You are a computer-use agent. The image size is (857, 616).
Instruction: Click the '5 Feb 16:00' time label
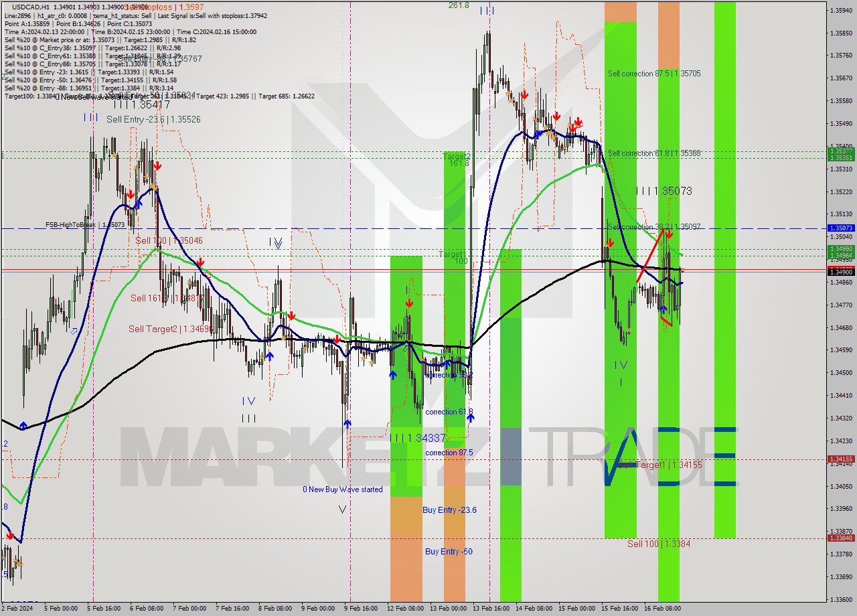tap(104, 609)
